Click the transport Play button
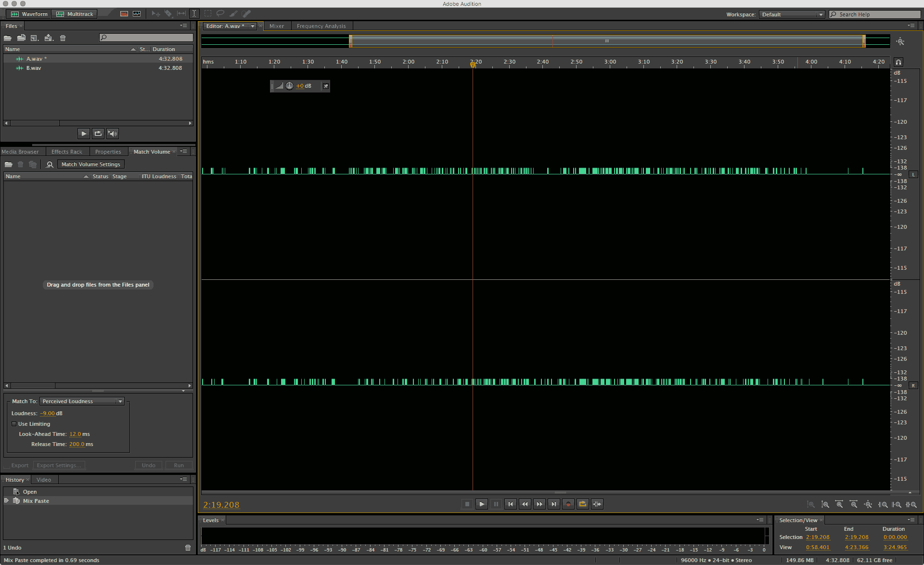924x565 pixels. click(x=481, y=504)
